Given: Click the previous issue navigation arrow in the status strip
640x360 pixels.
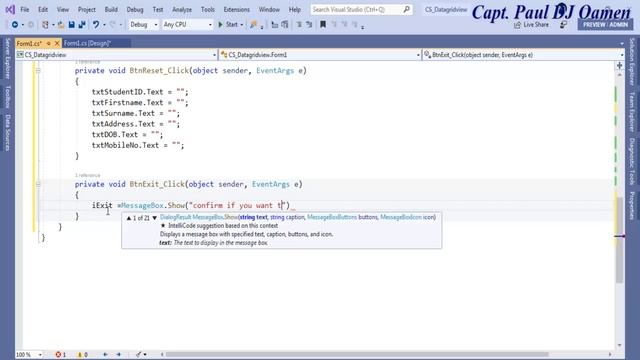Looking at the screenshot, I should (x=105, y=355).
